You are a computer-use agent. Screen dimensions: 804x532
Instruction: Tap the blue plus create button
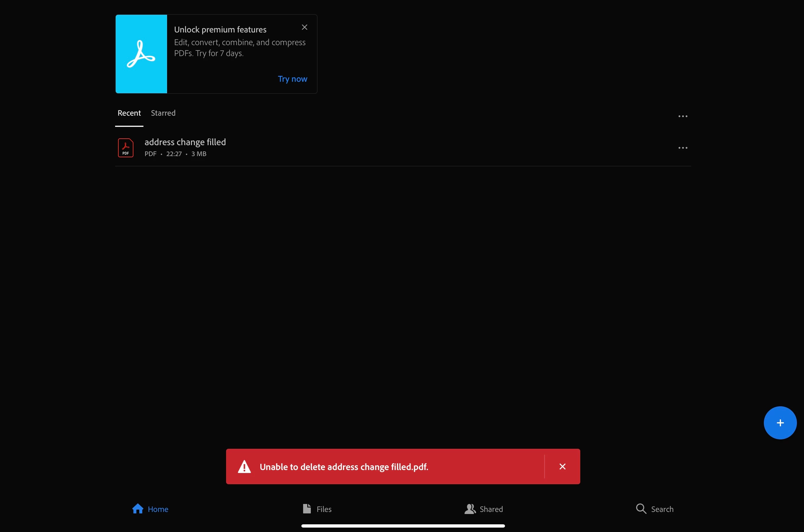[780, 423]
